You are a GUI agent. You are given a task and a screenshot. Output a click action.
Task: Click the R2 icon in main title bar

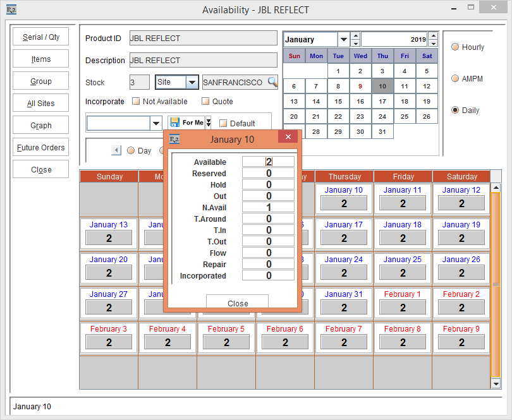coord(11,10)
